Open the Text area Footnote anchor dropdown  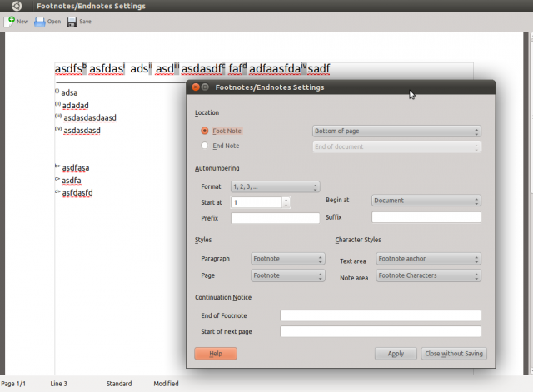click(428, 260)
